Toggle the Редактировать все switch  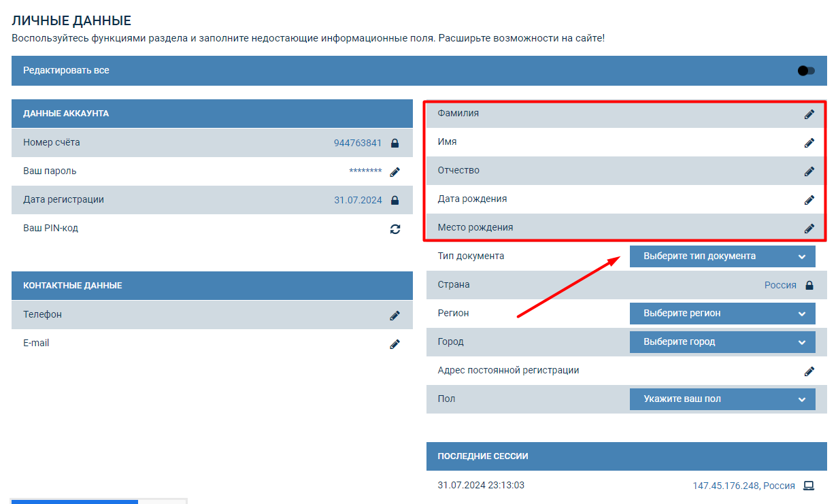[805, 71]
